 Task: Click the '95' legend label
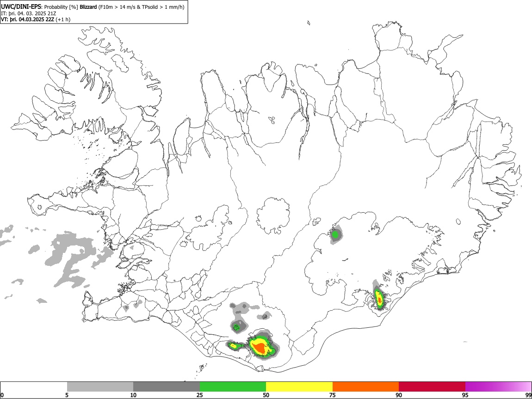465,395
